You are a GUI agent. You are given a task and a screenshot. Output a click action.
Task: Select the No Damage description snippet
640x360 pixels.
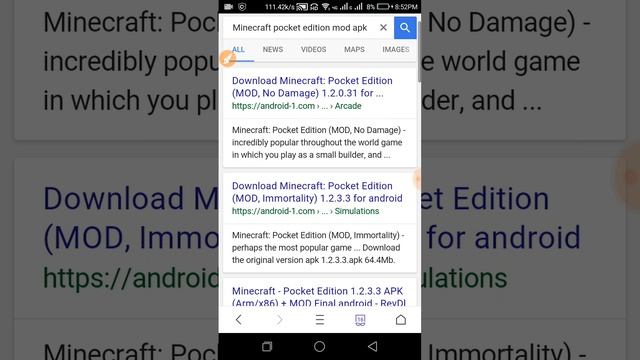[319, 142]
